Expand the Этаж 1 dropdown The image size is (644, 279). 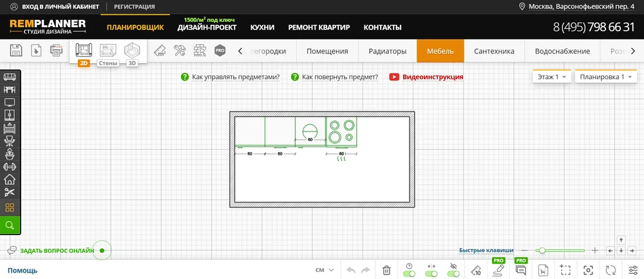[x=552, y=77]
